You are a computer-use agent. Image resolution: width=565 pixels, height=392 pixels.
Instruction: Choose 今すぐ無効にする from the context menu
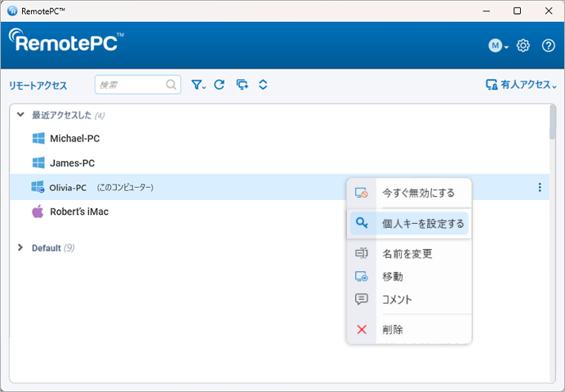pyautogui.click(x=409, y=193)
